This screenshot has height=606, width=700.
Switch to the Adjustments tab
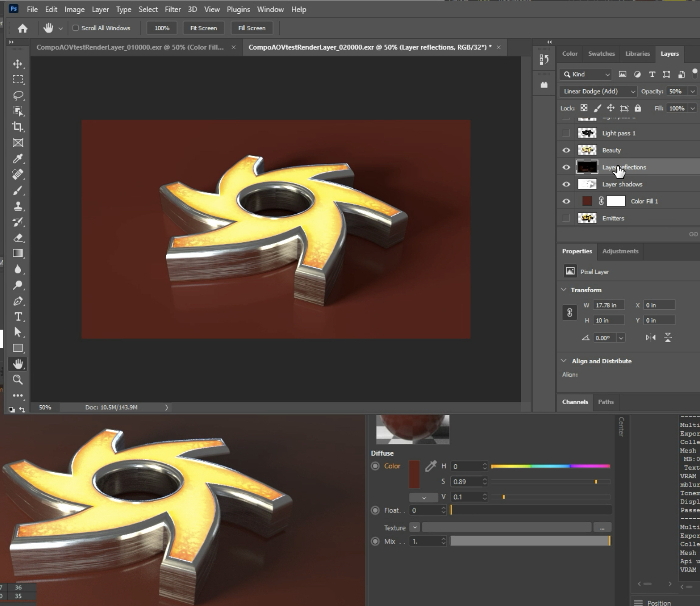coord(620,251)
